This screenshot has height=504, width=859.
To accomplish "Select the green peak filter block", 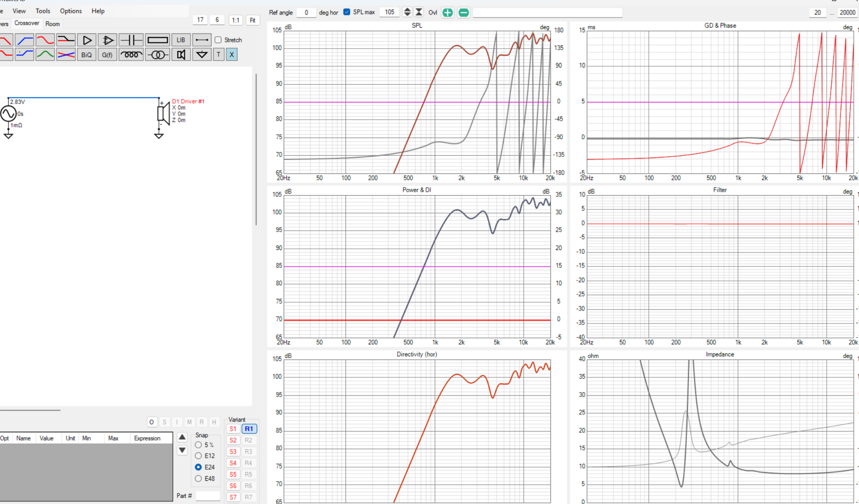I will click(45, 55).
